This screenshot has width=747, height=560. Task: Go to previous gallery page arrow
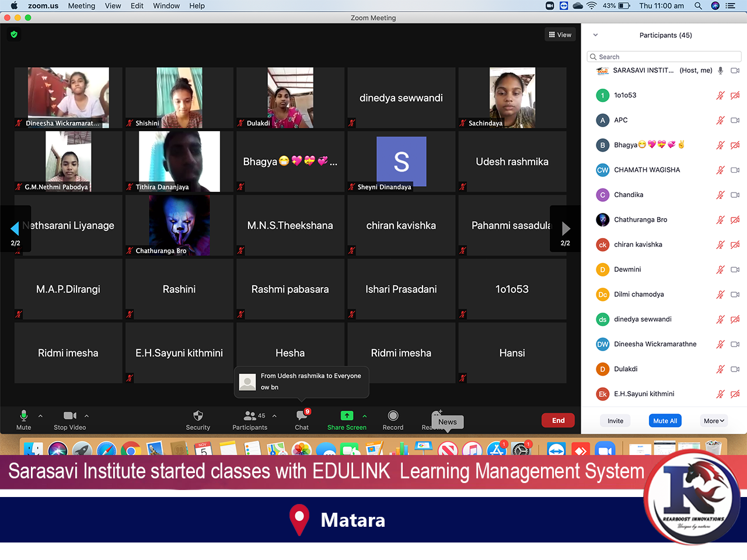click(x=15, y=229)
